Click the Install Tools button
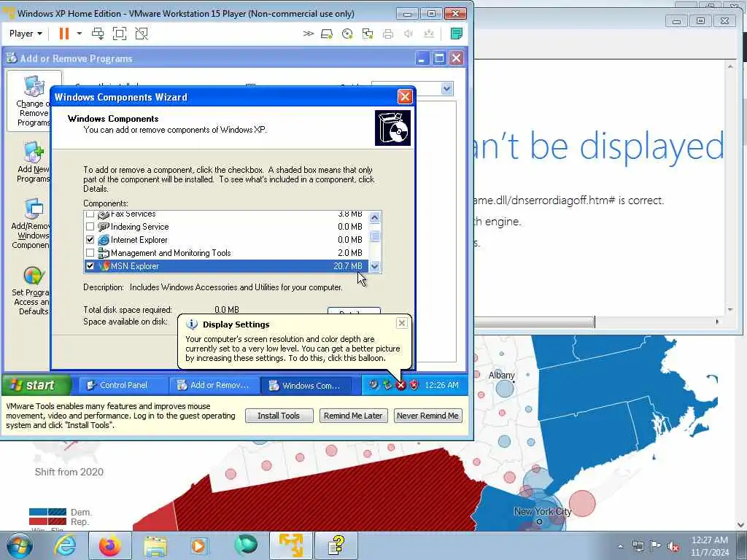Viewport: 747px width, 560px height. 279,416
